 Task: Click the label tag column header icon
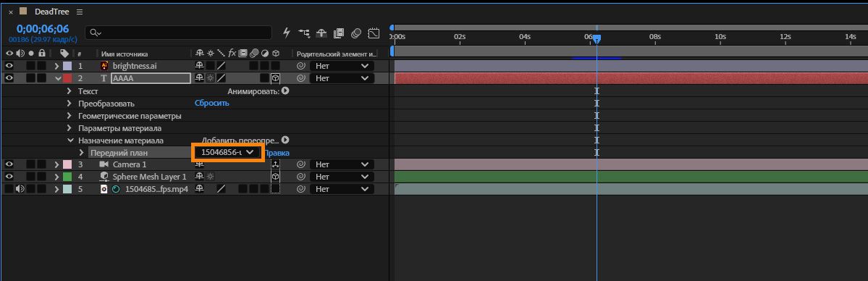click(64, 54)
